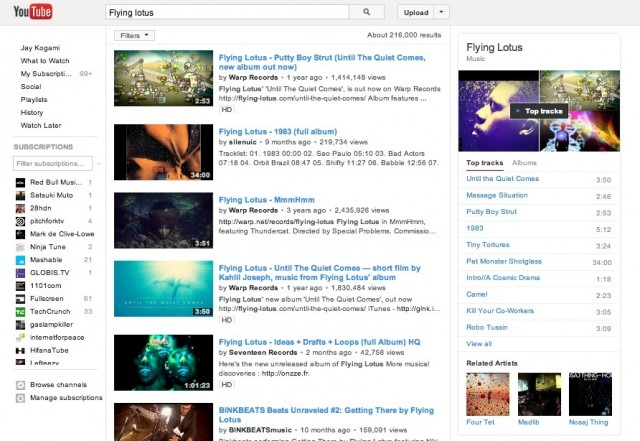
Task: Open the dropdown arrow beside Upload
Action: 442,12
